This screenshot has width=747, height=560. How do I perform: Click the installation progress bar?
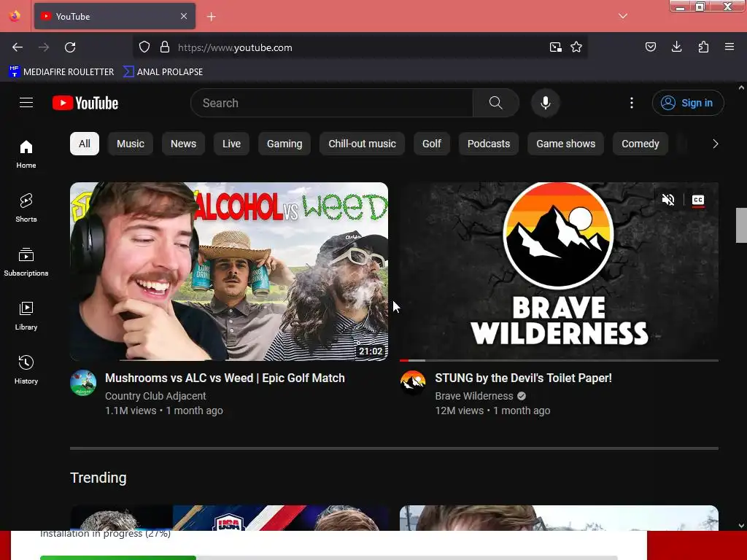328,558
